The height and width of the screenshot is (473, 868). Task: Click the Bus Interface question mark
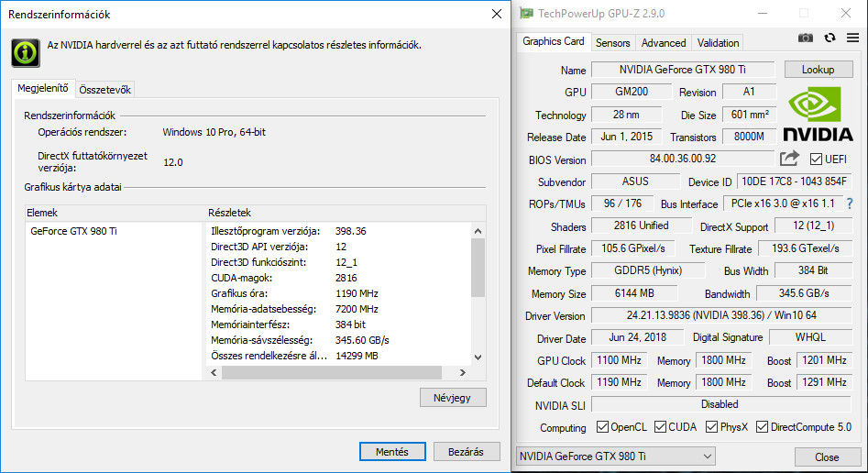click(850, 203)
